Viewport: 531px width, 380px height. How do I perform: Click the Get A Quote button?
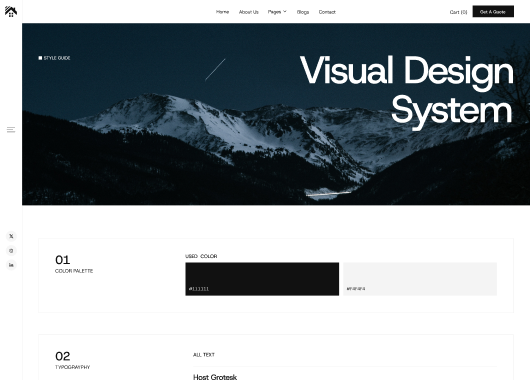(493, 12)
